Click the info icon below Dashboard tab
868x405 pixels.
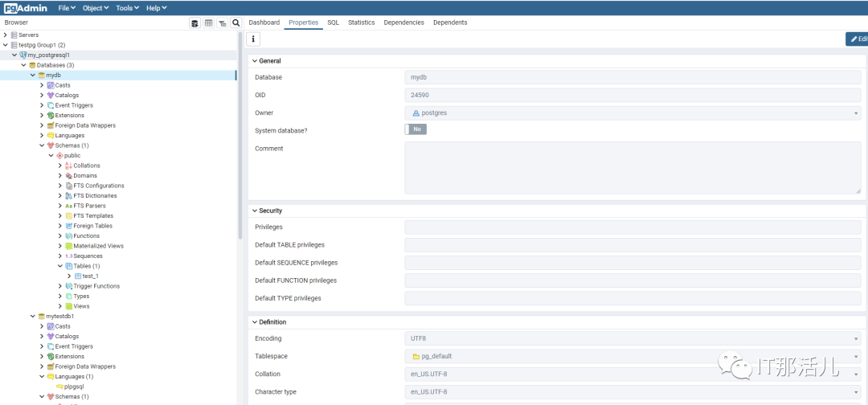click(x=253, y=39)
